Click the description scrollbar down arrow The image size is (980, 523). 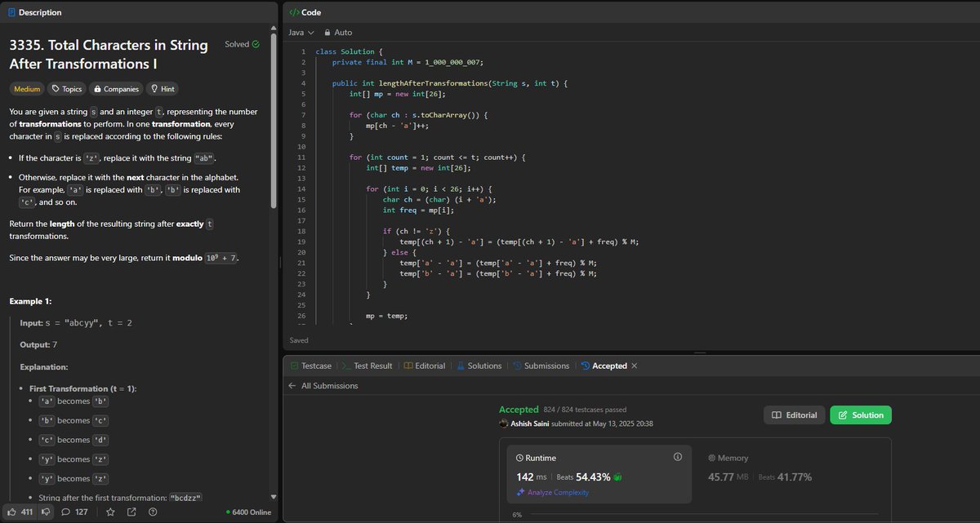click(x=275, y=498)
